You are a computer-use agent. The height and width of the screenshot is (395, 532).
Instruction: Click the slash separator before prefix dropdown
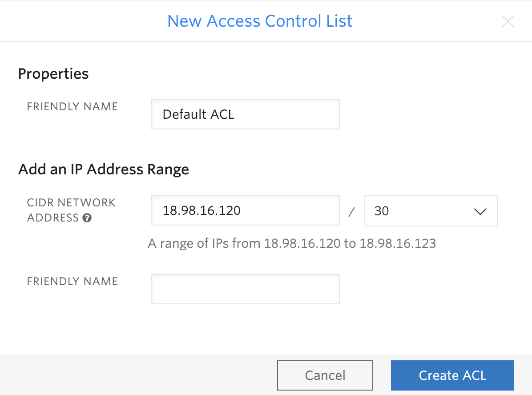coord(351,212)
